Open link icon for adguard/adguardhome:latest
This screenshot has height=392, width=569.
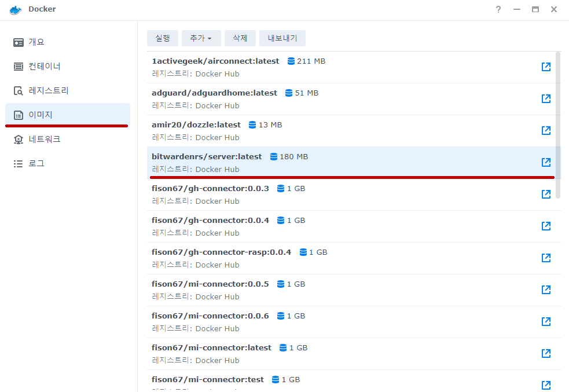pyautogui.click(x=546, y=99)
